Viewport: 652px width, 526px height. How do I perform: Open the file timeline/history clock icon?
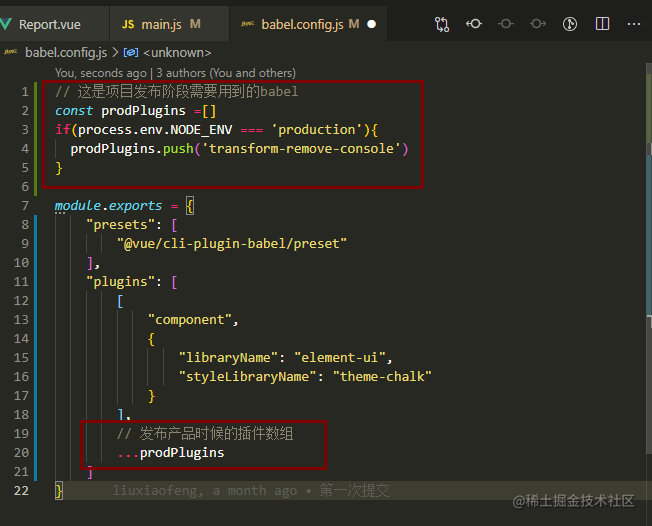570,24
